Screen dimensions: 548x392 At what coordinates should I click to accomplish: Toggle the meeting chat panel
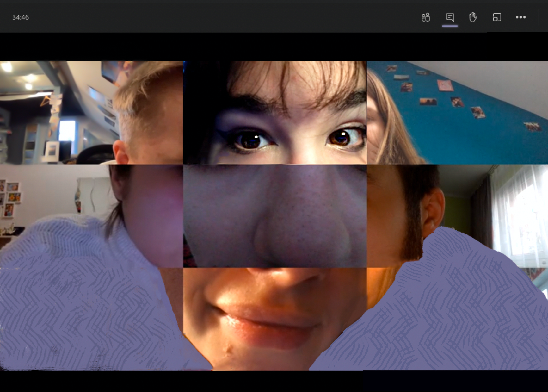[450, 17]
